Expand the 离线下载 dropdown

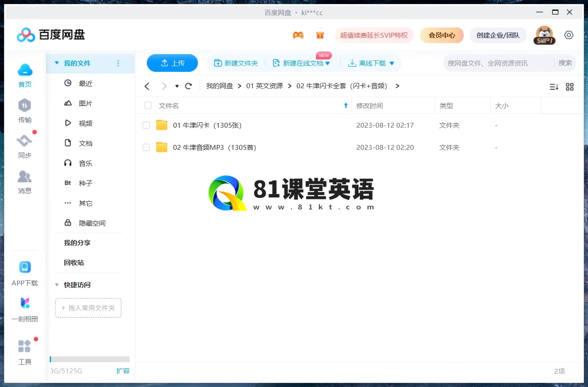(391, 63)
